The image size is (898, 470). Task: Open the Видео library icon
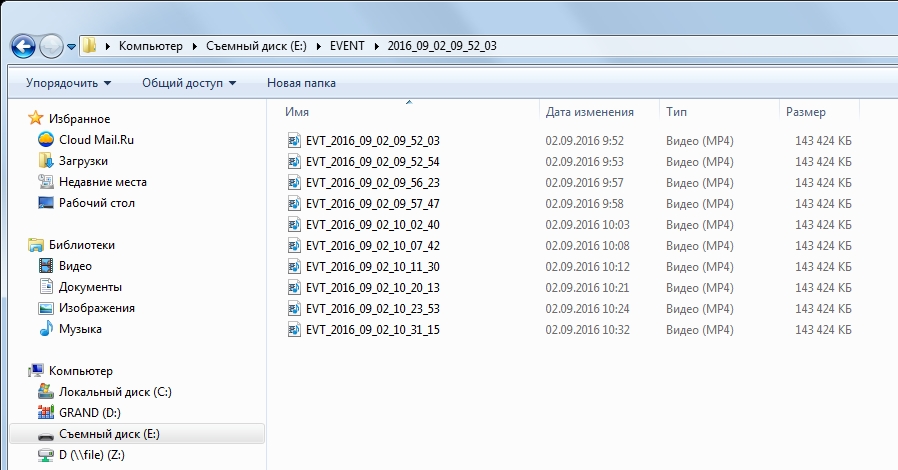coord(45,266)
